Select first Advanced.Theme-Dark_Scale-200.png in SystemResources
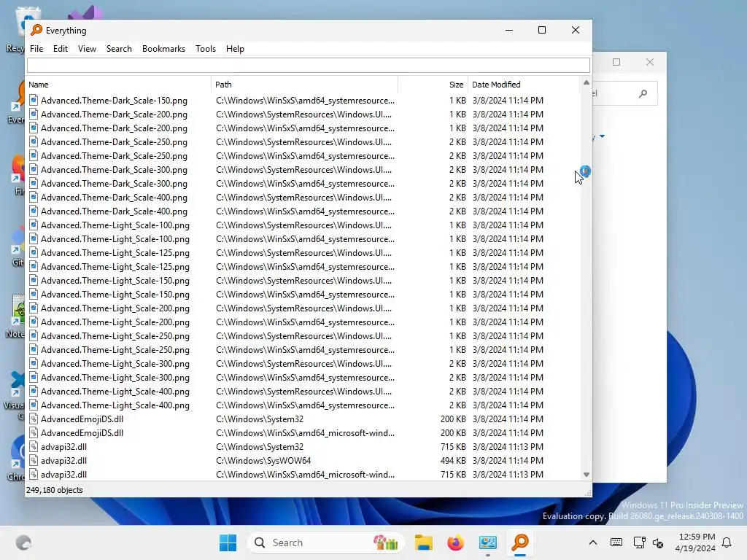The width and height of the screenshot is (747, 560). pos(114,114)
